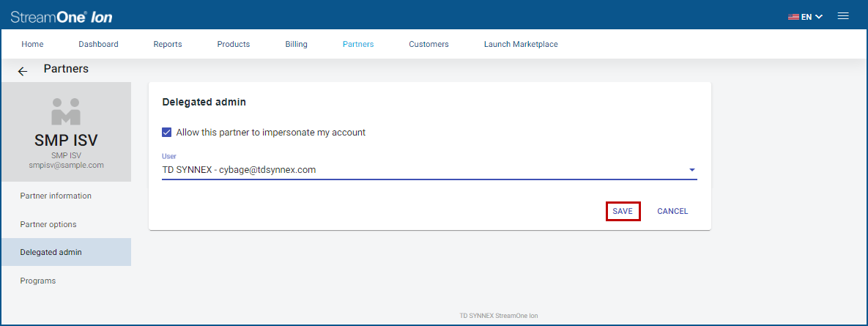The width and height of the screenshot is (868, 326).
Task: Select the Partners menu item
Action: [x=358, y=44]
